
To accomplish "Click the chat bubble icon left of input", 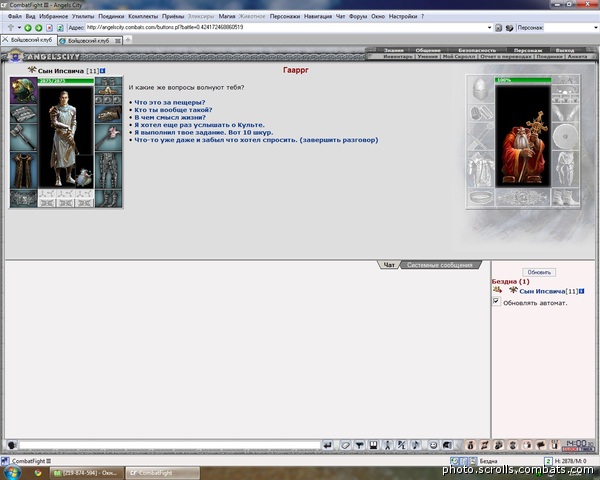I will 12,445.
